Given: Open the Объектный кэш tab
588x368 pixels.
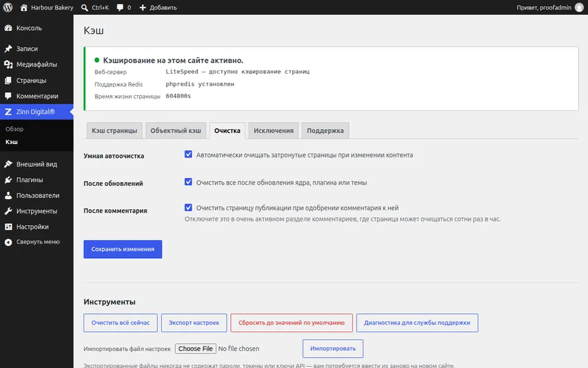Looking at the screenshot, I should click(176, 131).
